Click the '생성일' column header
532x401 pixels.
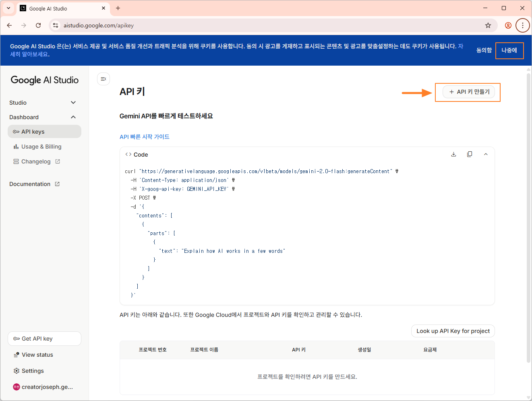tap(364, 350)
